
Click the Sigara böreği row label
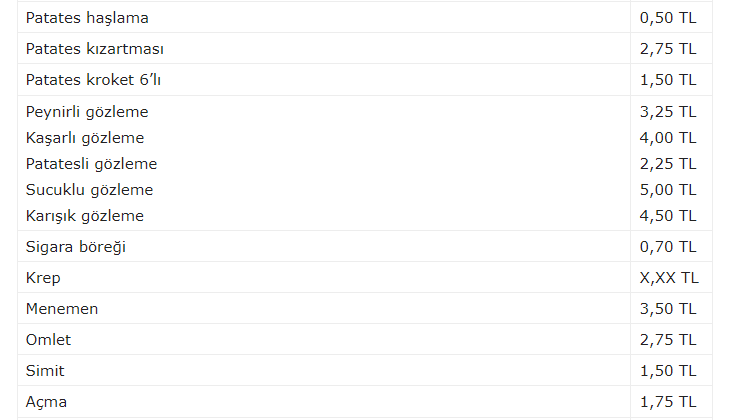coord(76,247)
